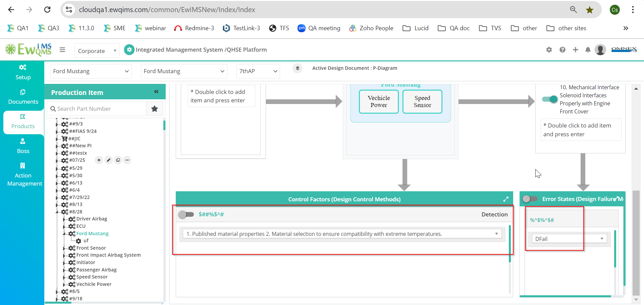Click the browser address bar
The image size is (644, 305).
click(x=315, y=10)
